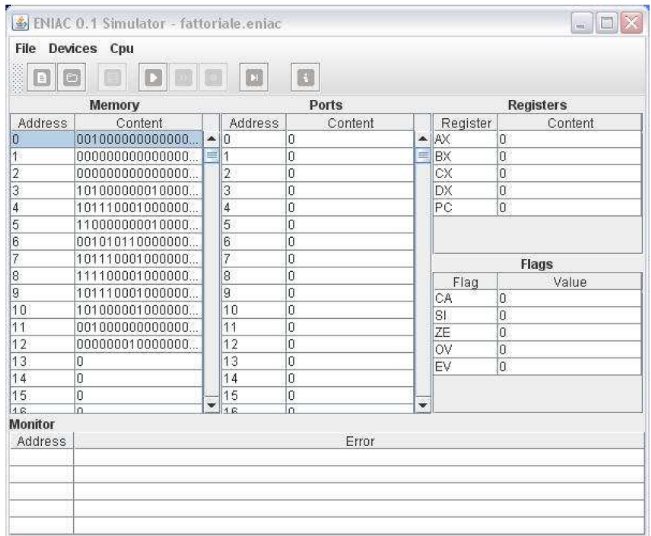
Task: Click the Register column header
Action: (466, 123)
